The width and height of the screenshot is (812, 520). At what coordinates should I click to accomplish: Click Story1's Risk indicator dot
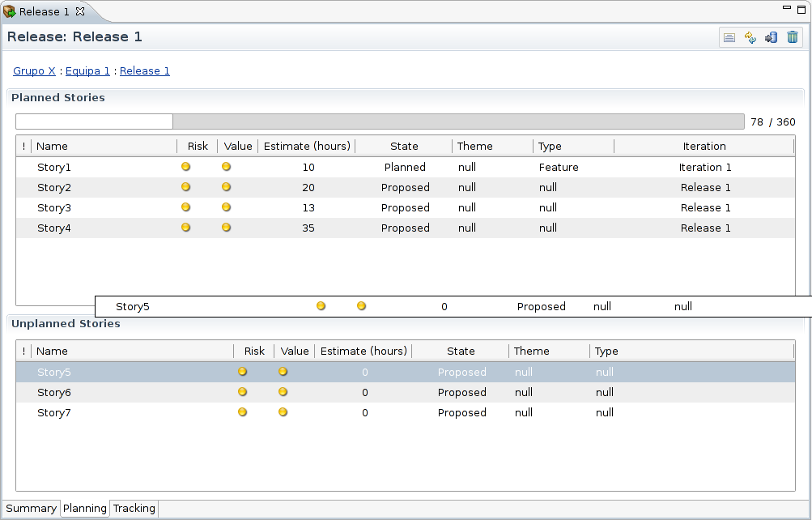[186, 167]
